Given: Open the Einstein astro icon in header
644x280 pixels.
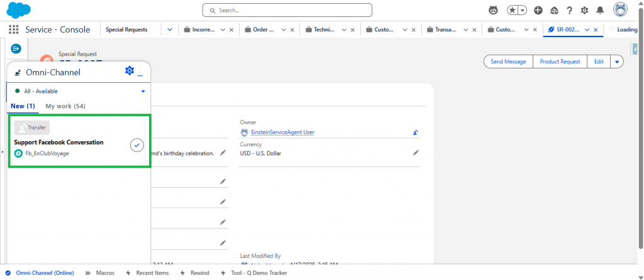Looking at the screenshot, I should click(493, 10).
